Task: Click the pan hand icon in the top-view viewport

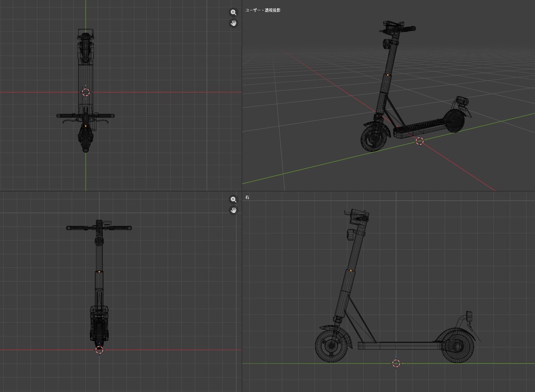Action: (x=234, y=23)
